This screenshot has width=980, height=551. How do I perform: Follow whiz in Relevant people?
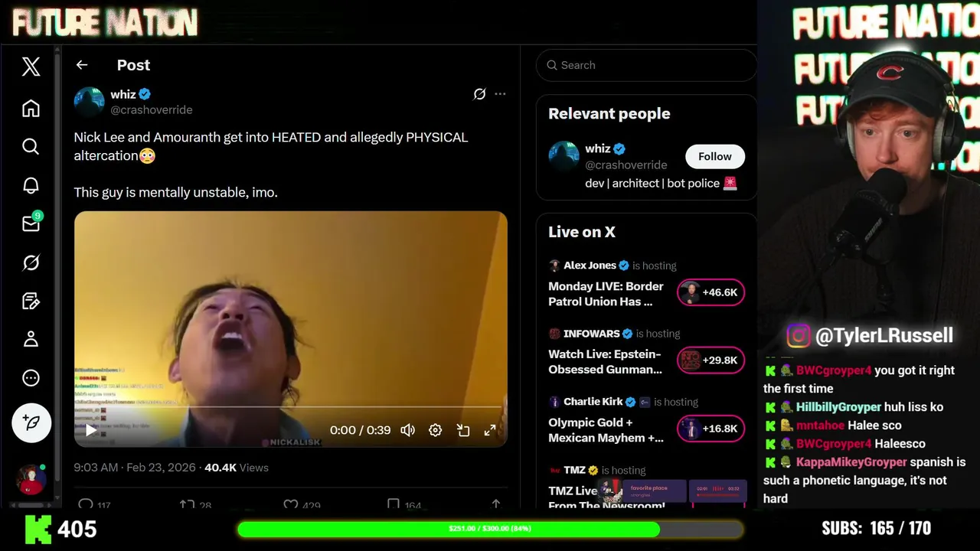coord(715,156)
